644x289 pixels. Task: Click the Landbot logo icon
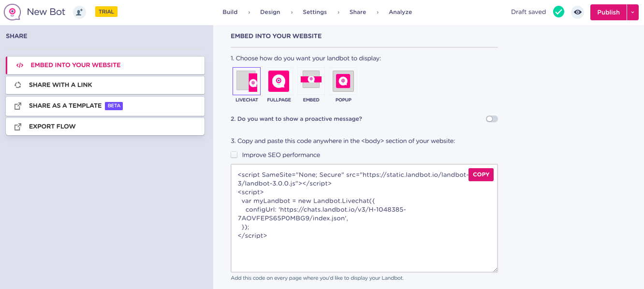coord(12,12)
